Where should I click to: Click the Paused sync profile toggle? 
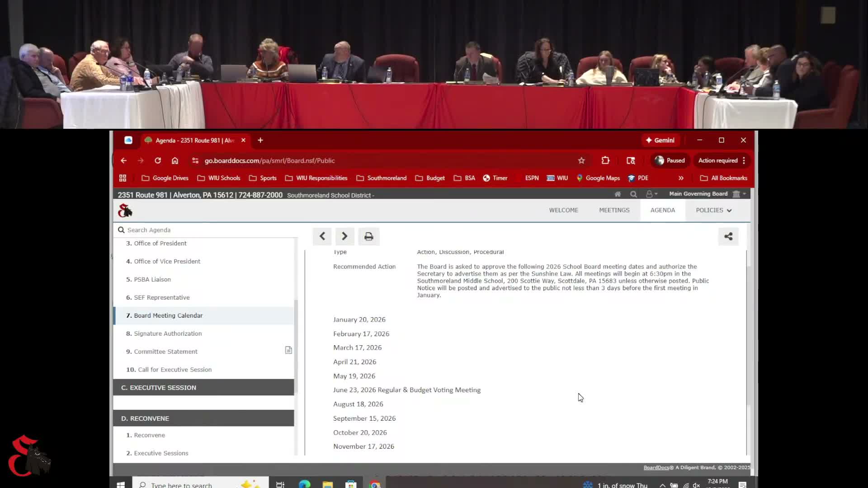click(x=670, y=160)
